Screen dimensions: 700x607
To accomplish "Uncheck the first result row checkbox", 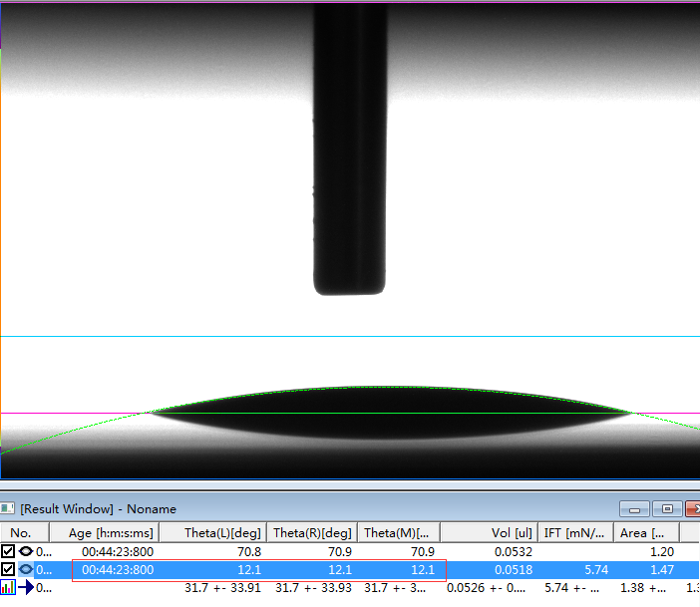I will coord(8,551).
